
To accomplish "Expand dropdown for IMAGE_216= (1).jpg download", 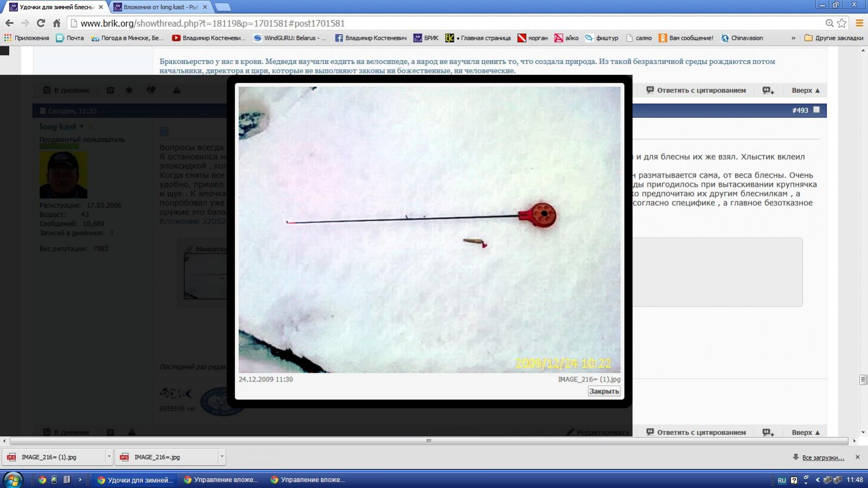I will click(109, 457).
